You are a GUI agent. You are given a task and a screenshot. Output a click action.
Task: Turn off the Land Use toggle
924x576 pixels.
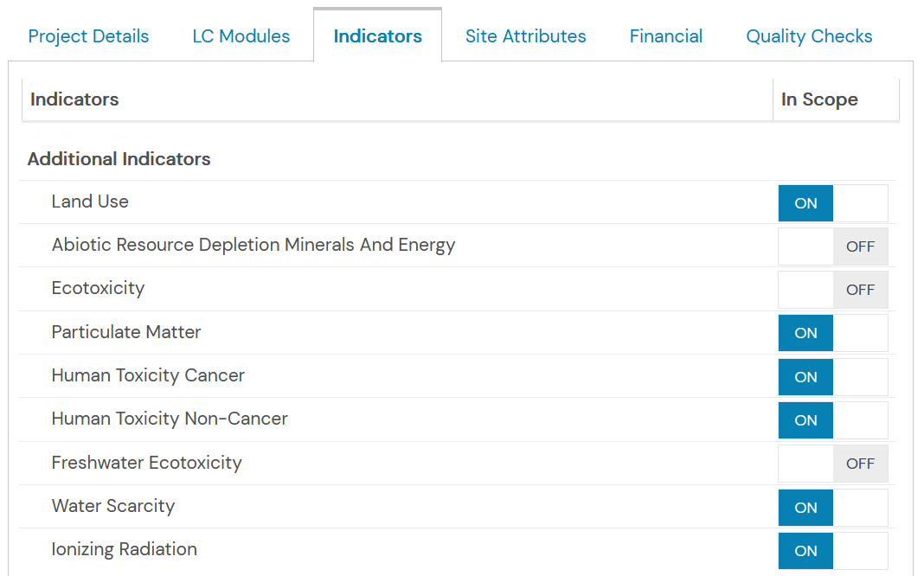coord(832,203)
